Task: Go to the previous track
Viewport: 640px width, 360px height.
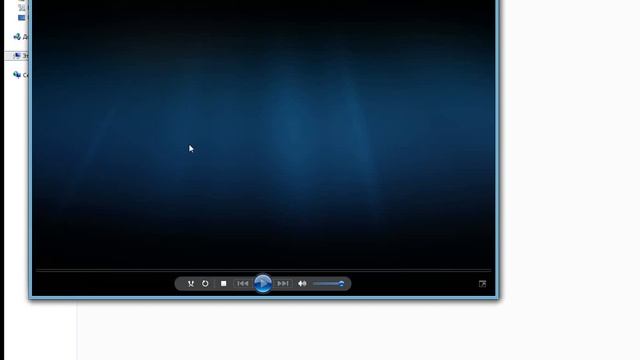Action: point(242,284)
